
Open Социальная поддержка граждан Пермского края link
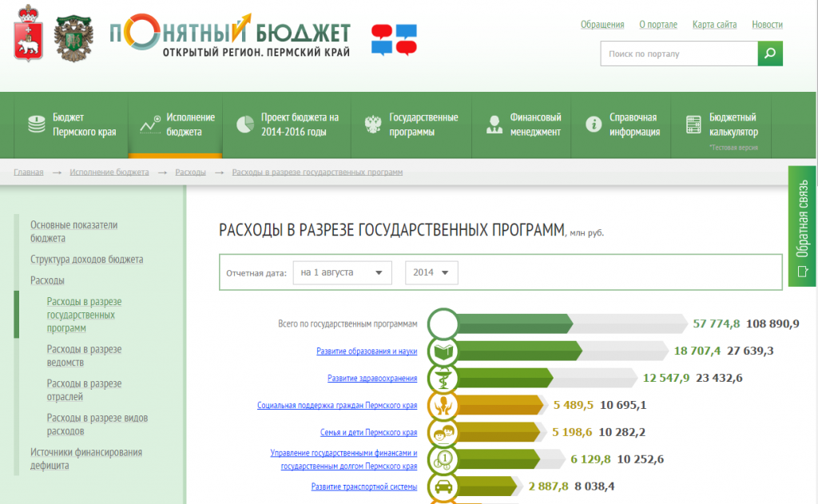[337, 406]
